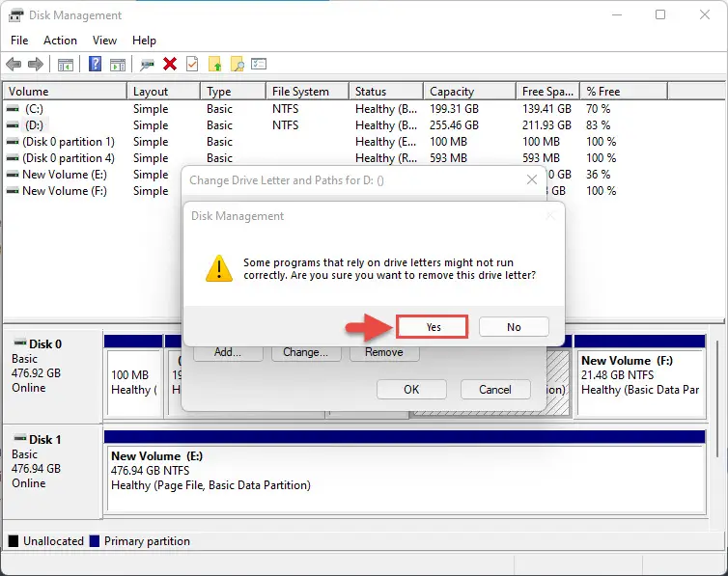Image resolution: width=728 pixels, height=576 pixels.
Task: Click the Back arrow toolbar icon
Action: pos(14,64)
